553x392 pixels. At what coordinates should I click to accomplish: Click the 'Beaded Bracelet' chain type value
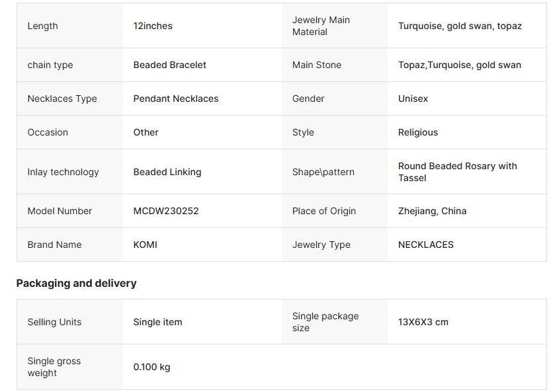pos(170,65)
